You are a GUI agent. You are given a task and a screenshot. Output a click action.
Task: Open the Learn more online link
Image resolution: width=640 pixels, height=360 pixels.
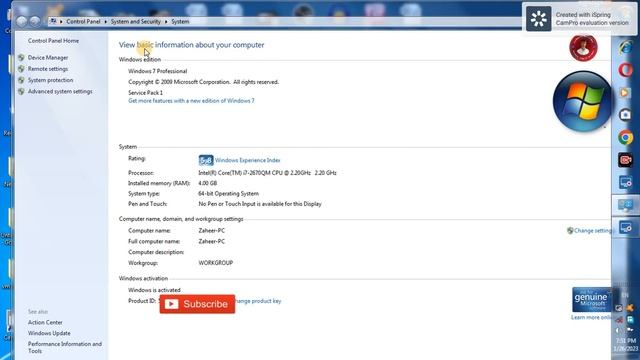[x=591, y=318]
